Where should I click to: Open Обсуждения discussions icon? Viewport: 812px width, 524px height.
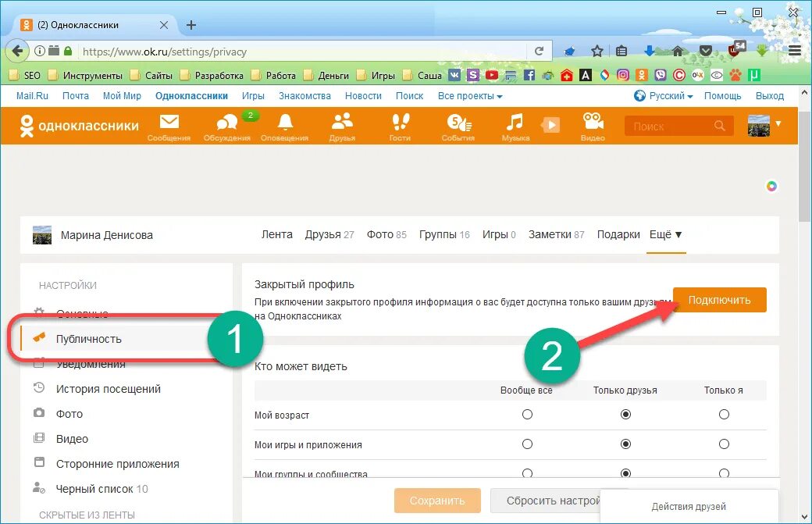pyautogui.click(x=227, y=123)
